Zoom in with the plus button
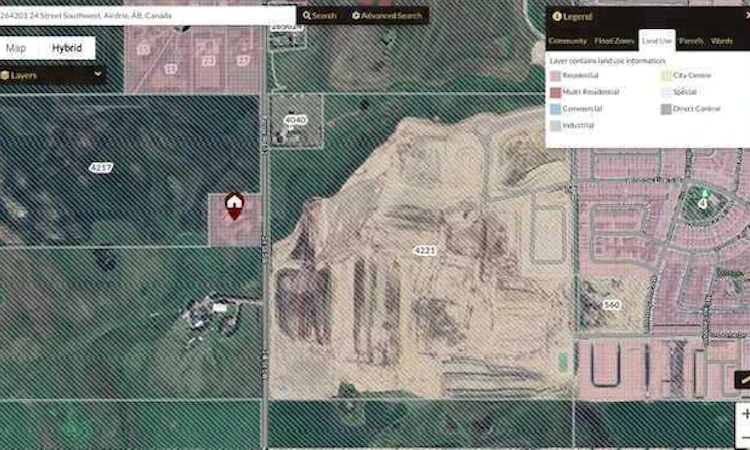 (x=744, y=414)
